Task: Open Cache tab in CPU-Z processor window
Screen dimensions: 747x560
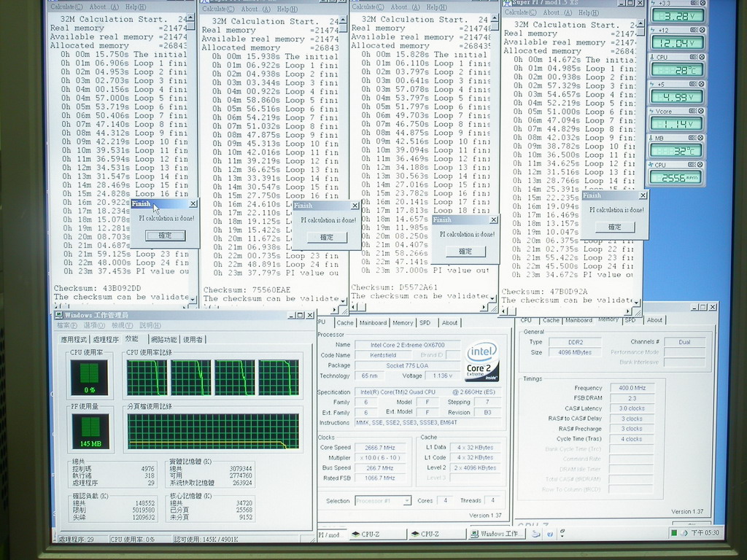Action: click(345, 323)
